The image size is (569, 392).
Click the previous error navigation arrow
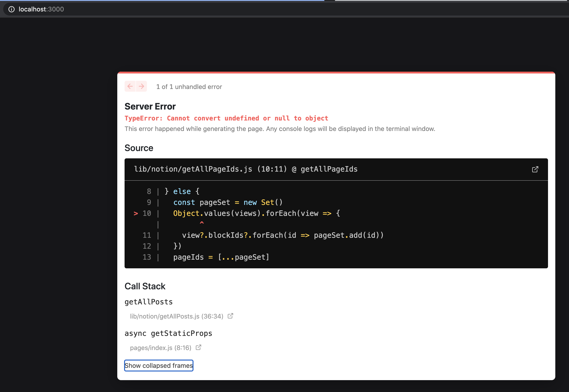point(131,86)
